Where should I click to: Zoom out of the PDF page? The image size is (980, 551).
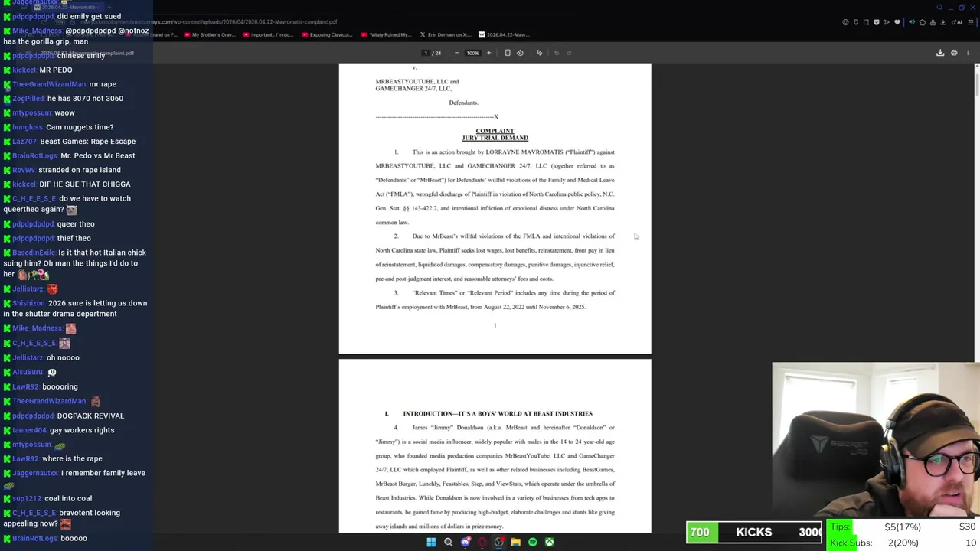[x=456, y=53]
